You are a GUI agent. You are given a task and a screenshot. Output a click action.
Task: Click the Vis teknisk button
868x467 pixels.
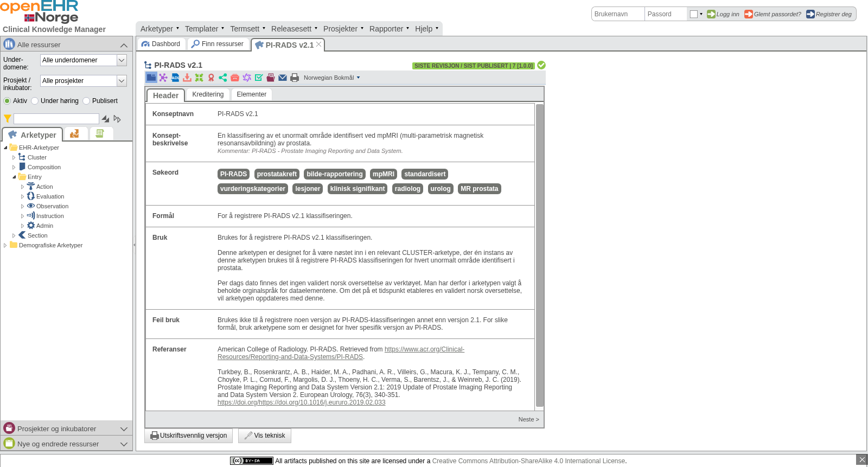(264, 436)
